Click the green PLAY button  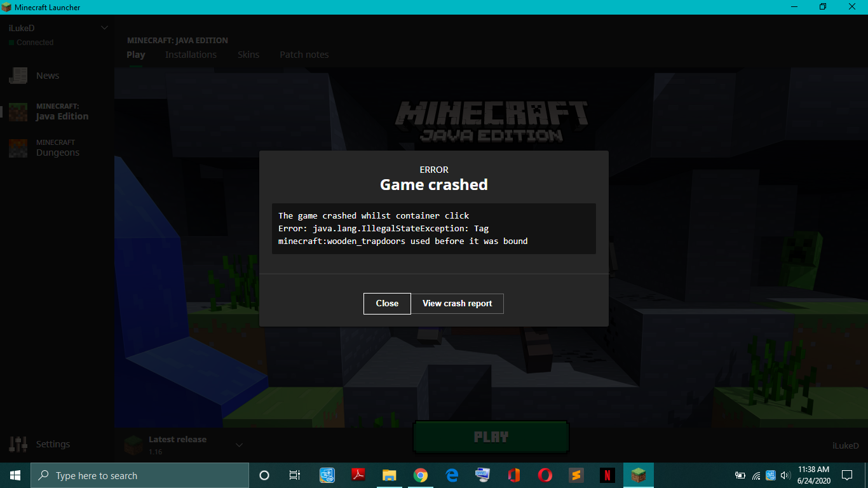click(491, 437)
